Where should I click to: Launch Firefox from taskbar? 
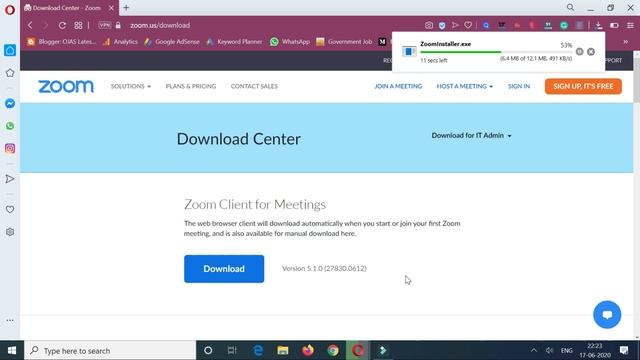[x=308, y=350]
